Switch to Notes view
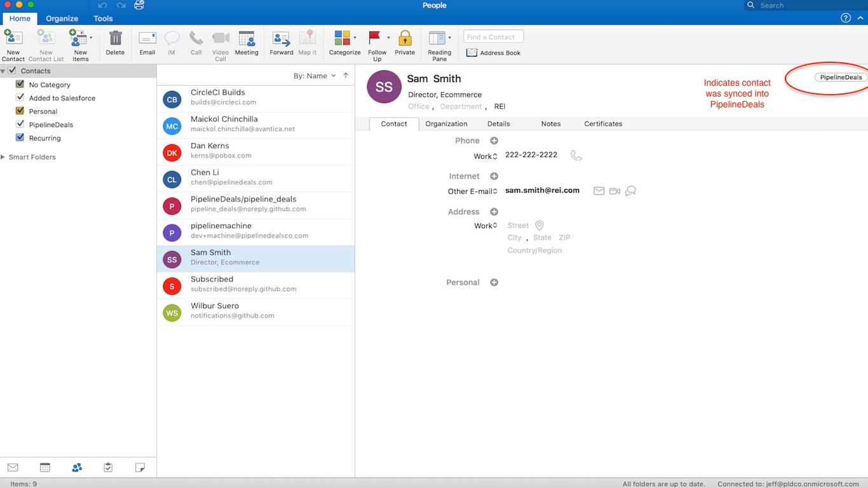 coord(140,468)
